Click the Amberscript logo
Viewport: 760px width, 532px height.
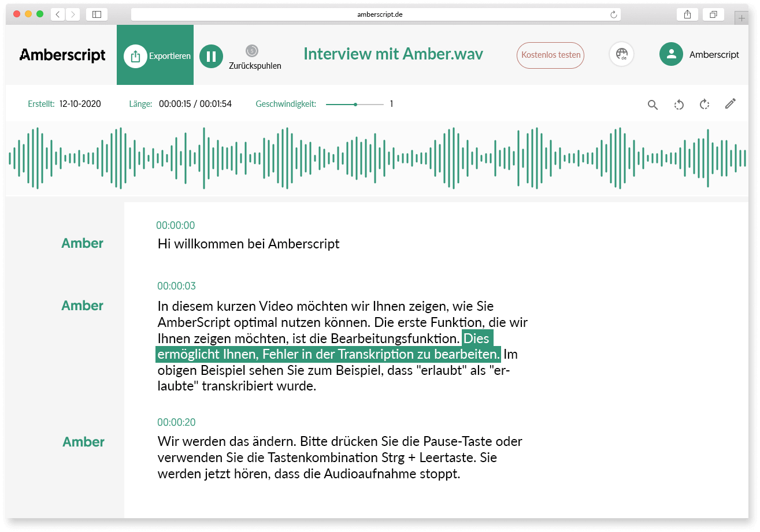tap(62, 55)
